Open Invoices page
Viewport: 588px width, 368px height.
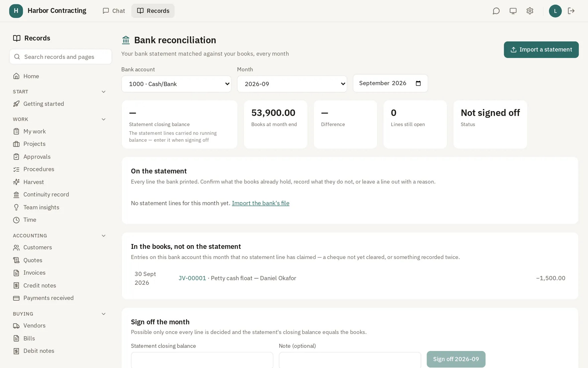[x=60, y=273]
